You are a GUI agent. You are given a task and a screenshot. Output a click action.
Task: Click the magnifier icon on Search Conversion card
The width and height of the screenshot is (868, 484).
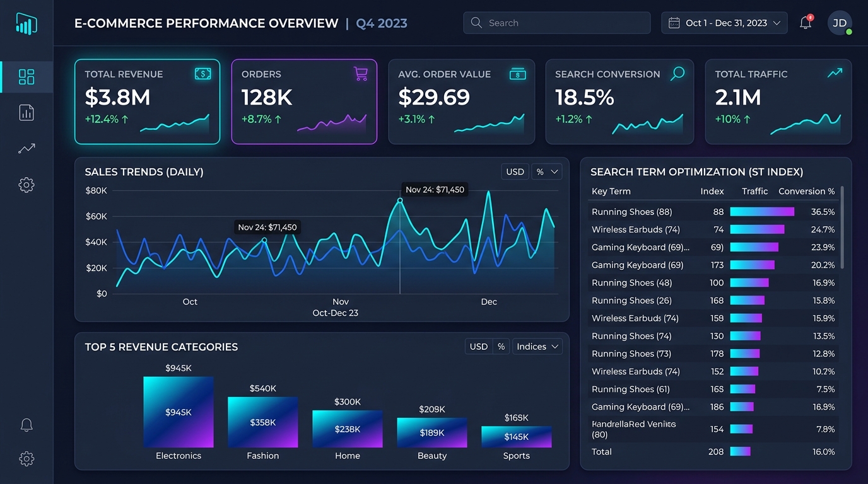click(677, 74)
